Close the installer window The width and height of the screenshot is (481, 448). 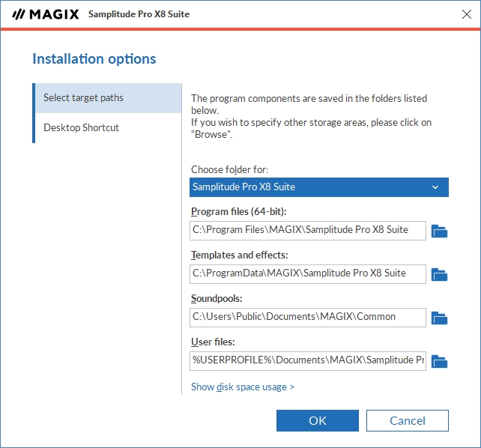pyautogui.click(x=466, y=14)
